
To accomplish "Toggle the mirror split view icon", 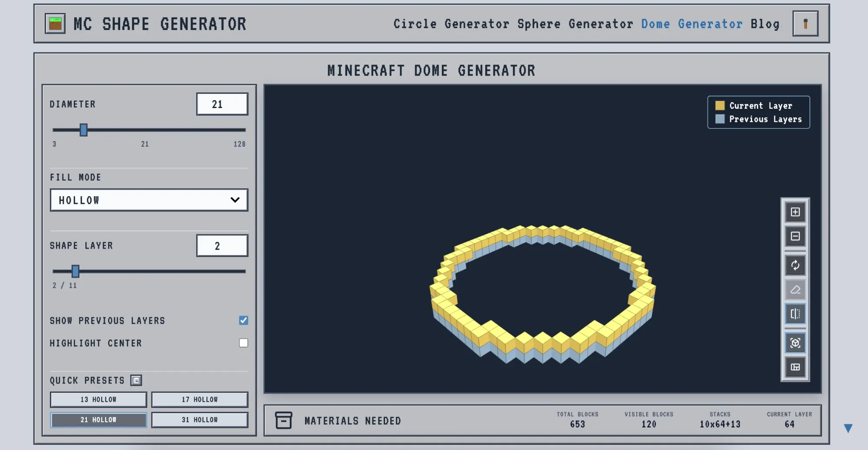I will point(795,314).
